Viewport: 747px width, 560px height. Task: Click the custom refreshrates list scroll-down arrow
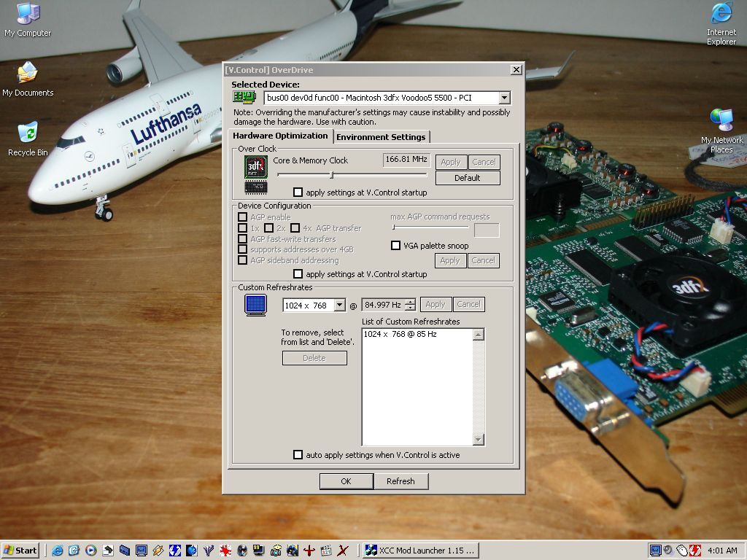point(479,440)
